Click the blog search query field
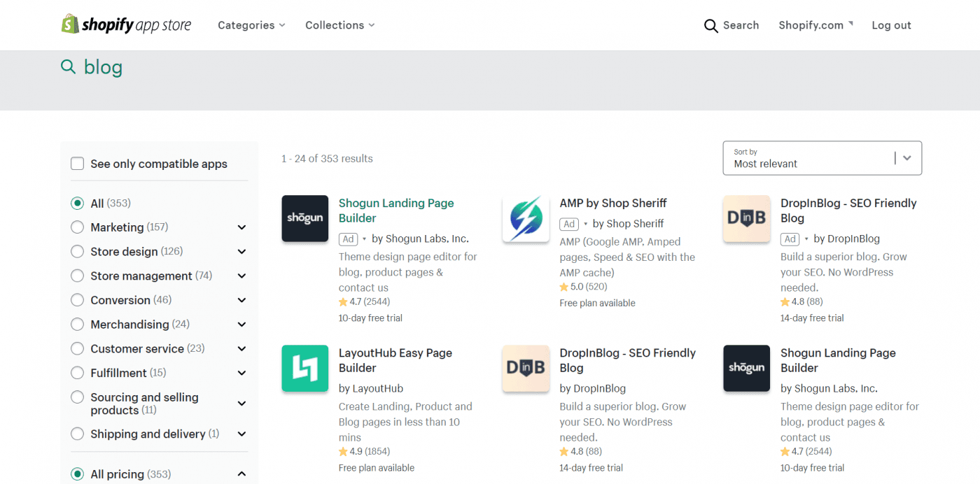The width and height of the screenshot is (980, 484). pyautogui.click(x=103, y=67)
